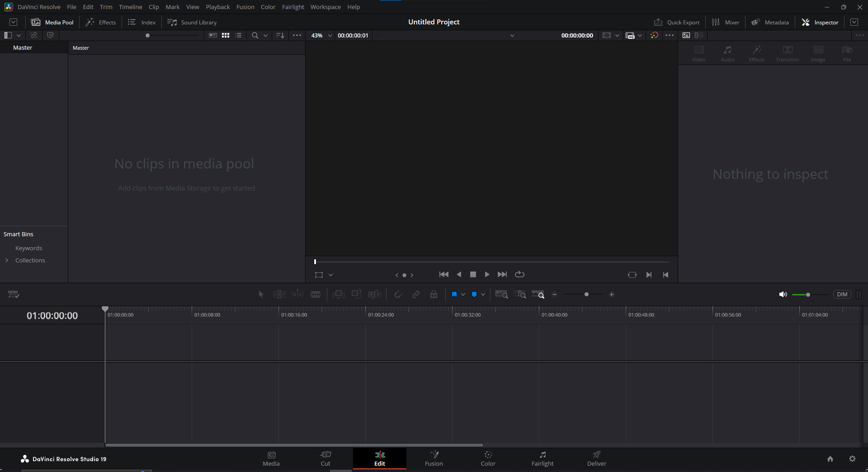The width and height of the screenshot is (868, 472).
Task: Click the Replace Clip icon
Action: click(x=375, y=294)
